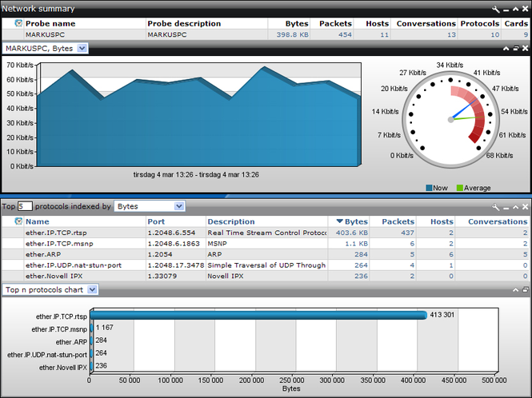
Task: Click the blue 'Now' legend color swatch
Action: (430, 189)
